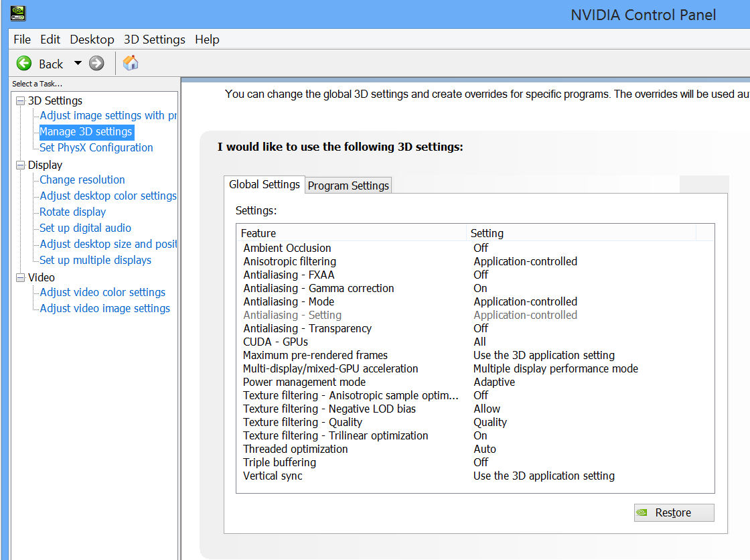Image resolution: width=750 pixels, height=560 pixels.
Task: Open the Help menu
Action: coord(207,40)
